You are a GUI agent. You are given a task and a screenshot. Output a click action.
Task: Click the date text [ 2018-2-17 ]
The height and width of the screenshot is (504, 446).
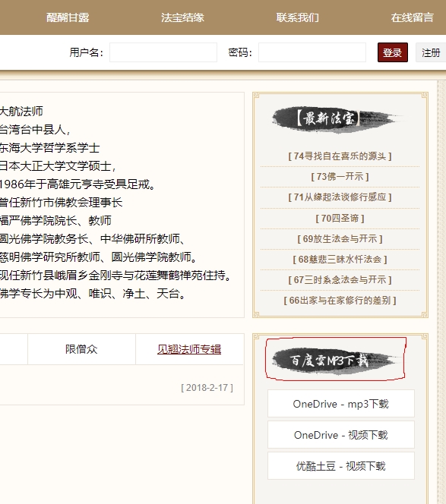207,388
